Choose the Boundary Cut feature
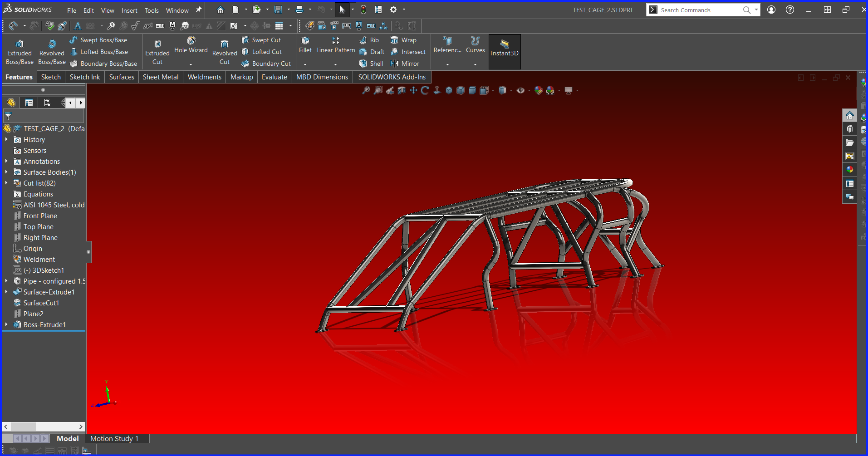The image size is (868, 456). coord(266,64)
